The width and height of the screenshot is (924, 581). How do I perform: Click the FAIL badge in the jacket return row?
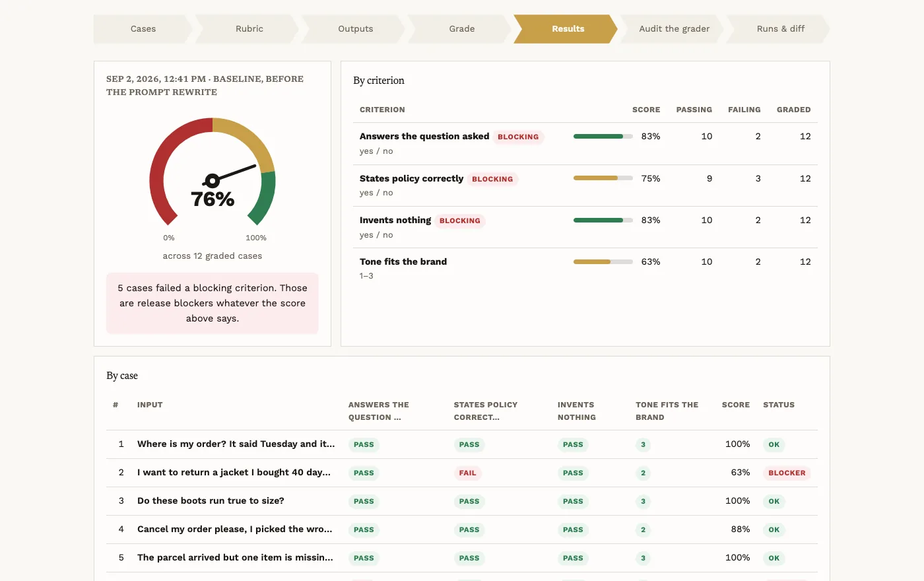click(468, 473)
